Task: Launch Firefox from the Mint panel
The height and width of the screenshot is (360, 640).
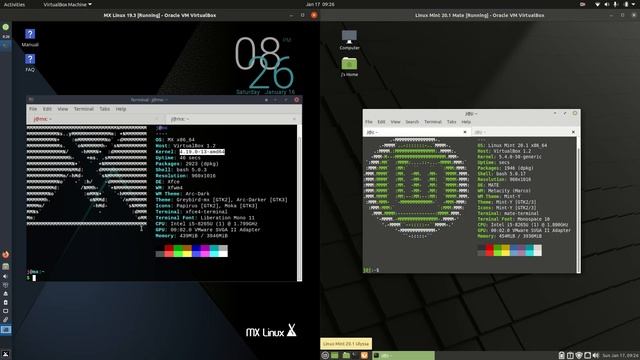Action: coord(364,356)
